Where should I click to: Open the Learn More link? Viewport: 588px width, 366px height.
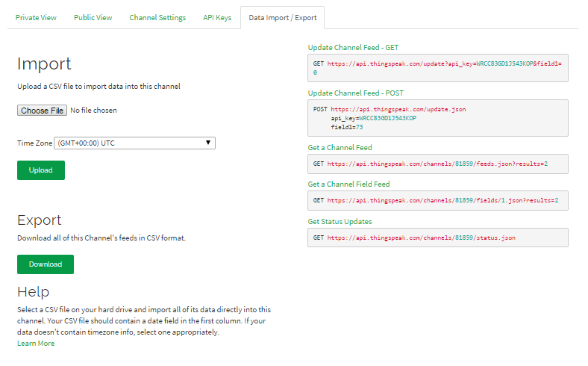[x=36, y=344]
